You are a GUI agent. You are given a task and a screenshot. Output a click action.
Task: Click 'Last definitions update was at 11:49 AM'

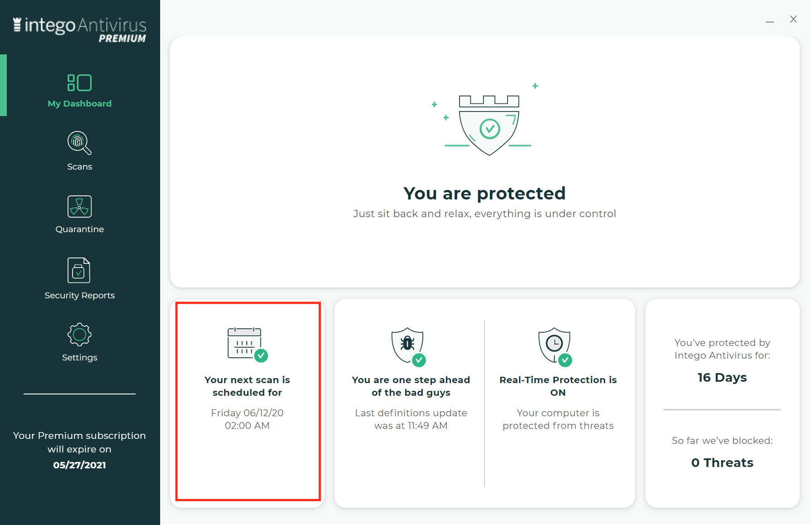[x=411, y=419]
